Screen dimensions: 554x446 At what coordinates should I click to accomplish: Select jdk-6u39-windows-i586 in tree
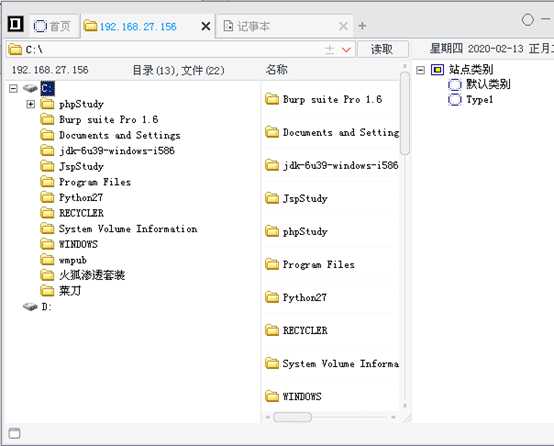click(117, 151)
